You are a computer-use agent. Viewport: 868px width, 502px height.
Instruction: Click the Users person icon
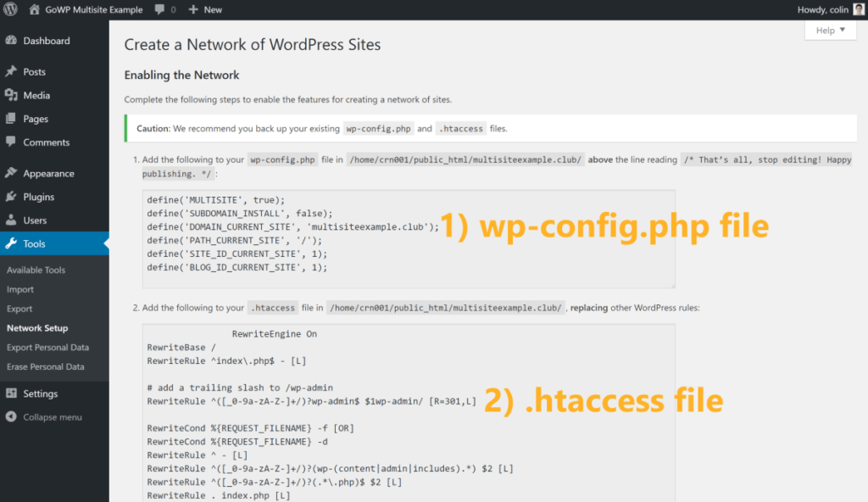pos(11,220)
